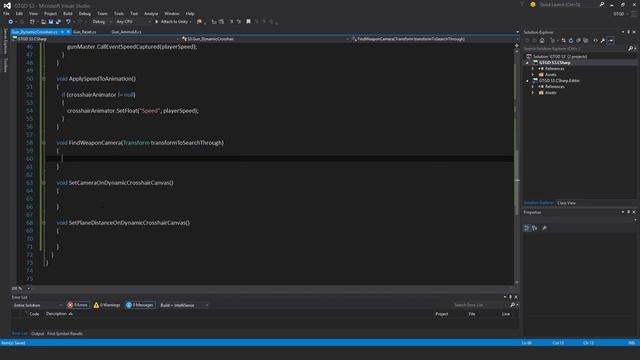The height and width of the screenshot is (360, 640).
Task: Click the Attach to Unity button
Action: [173, 22]
